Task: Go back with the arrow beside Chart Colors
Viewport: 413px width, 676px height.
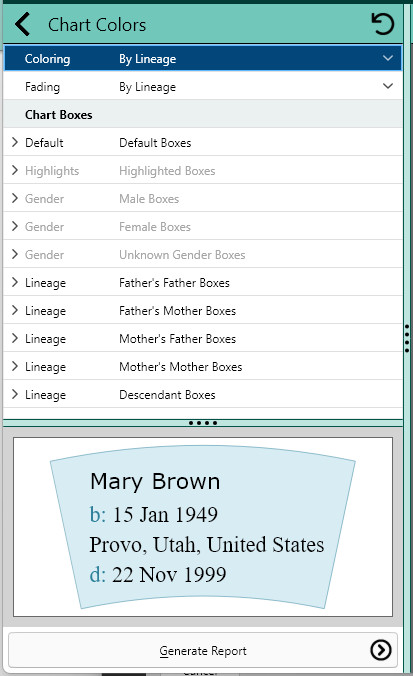Action: (22, 24)
